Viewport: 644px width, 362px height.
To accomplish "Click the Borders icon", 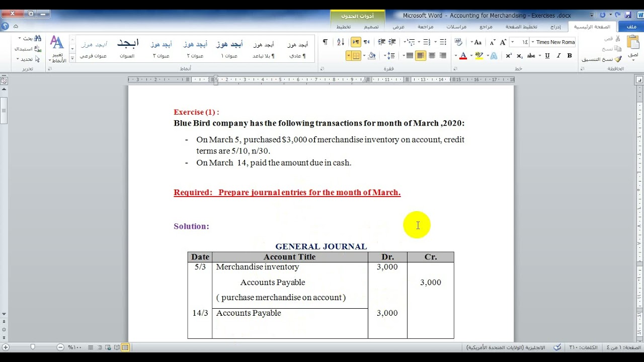I will 356,56.
